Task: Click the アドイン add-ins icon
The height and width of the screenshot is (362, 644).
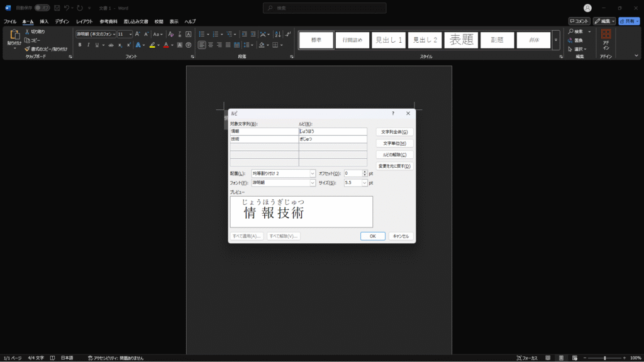Action: coord(606,35)
